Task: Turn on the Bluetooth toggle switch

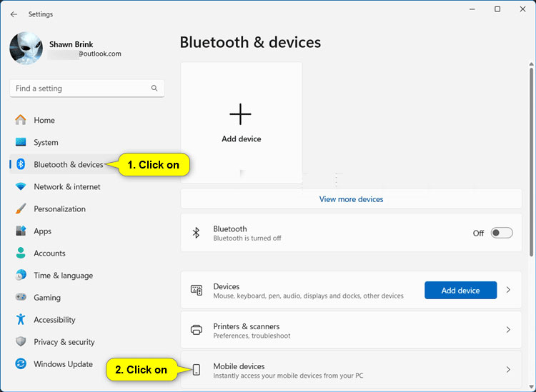Action: [x=502, y=233]
